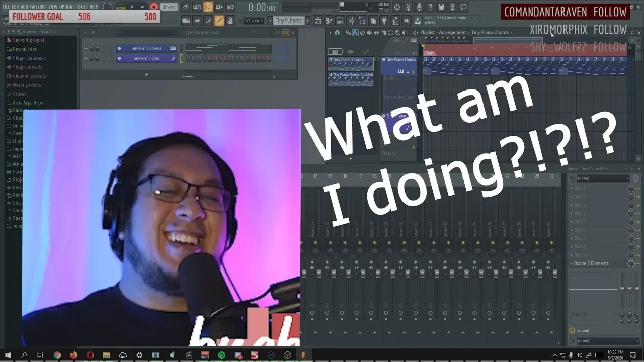The height and width of the screenshot is (362, 644).
Task: Enable the playlist magnet snap icon
Action: click(x=337, y=33)
